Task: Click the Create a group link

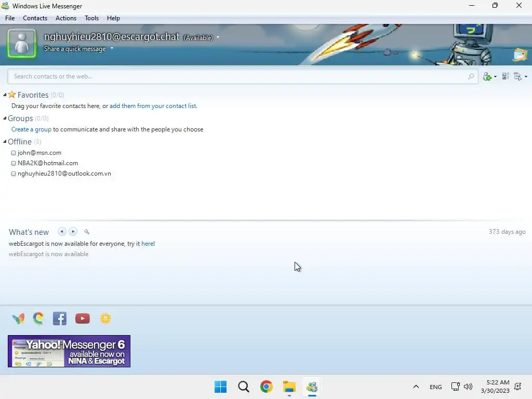Action: 32,129
